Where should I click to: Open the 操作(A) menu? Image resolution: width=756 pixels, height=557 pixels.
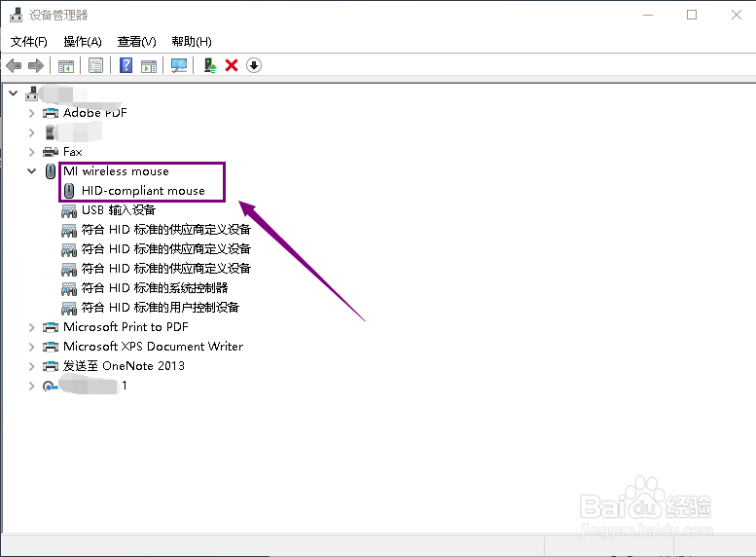[83, 42]
